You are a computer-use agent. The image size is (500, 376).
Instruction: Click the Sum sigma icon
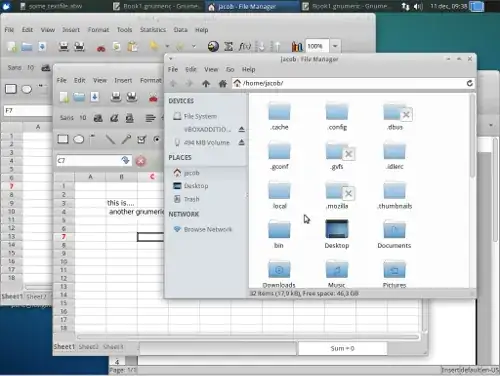point(229,46)
